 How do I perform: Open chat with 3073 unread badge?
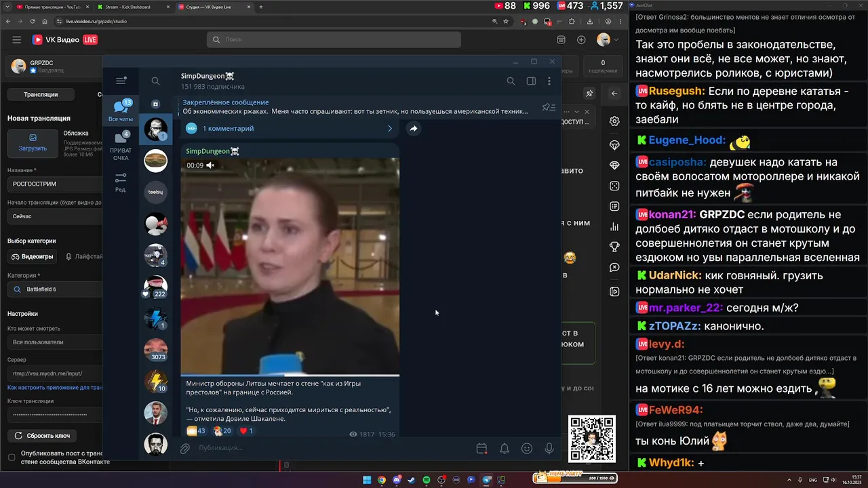click(x=156, y=350)
